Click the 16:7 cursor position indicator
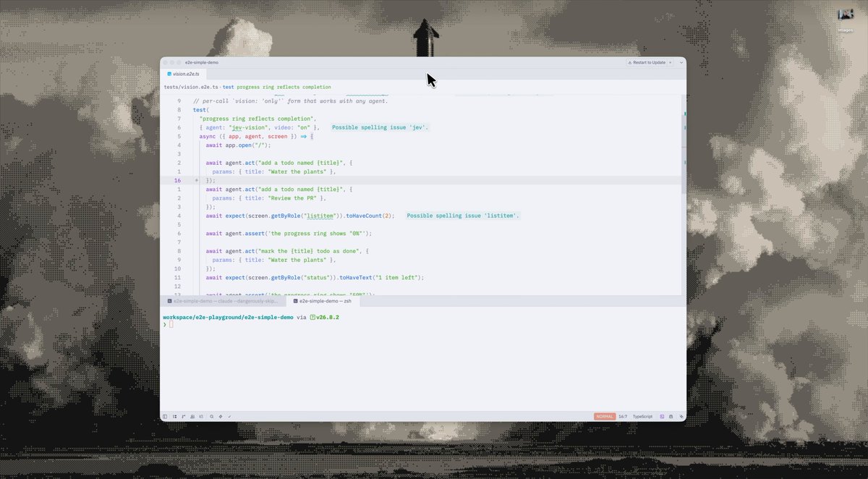This screenshot has width=868, height=479. click(623, 416)
